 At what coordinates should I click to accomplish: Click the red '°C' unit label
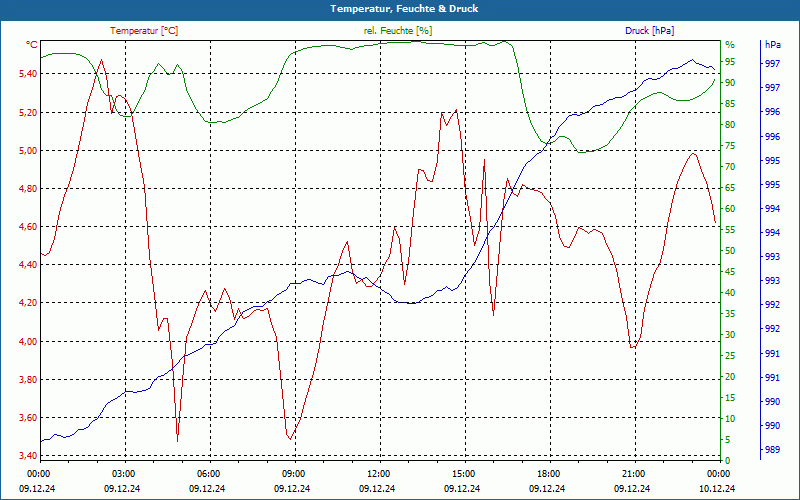pyautogui.click(x=32, y=45)
